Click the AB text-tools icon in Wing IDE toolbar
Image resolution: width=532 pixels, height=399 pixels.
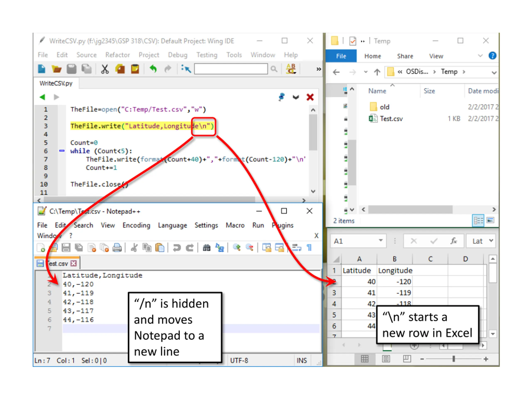point(291,69)
